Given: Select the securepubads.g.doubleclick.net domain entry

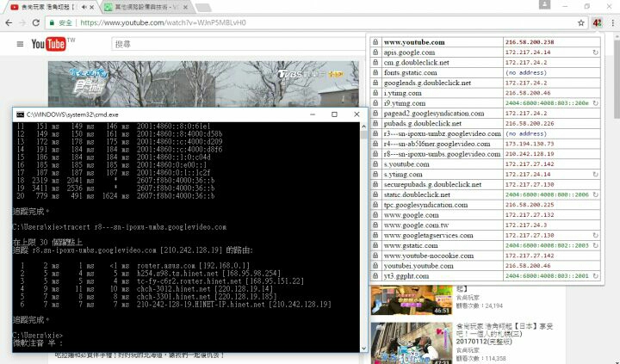Looking at the screenshot, I should (x=432, y=184).
